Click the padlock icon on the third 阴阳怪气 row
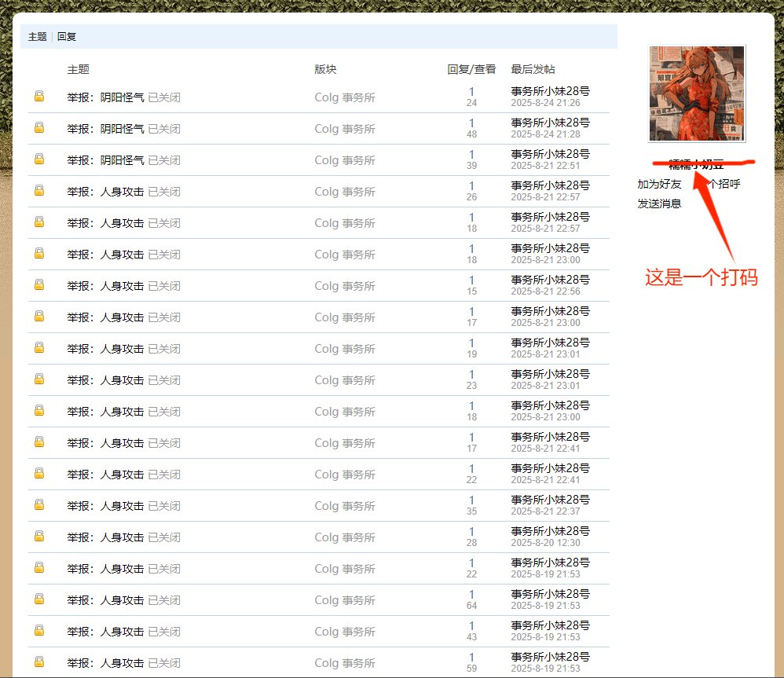The width and height of the screenshot is (784, 678). (38, 159)
